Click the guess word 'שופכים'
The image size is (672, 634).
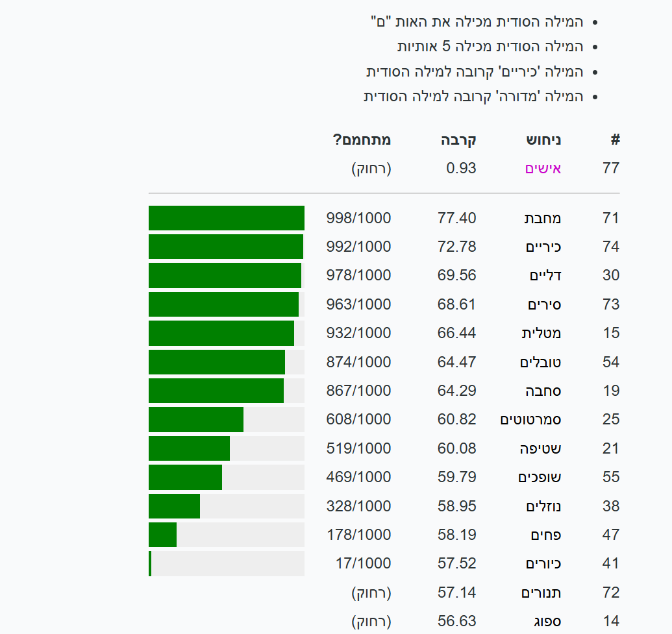tap(540, 477)
